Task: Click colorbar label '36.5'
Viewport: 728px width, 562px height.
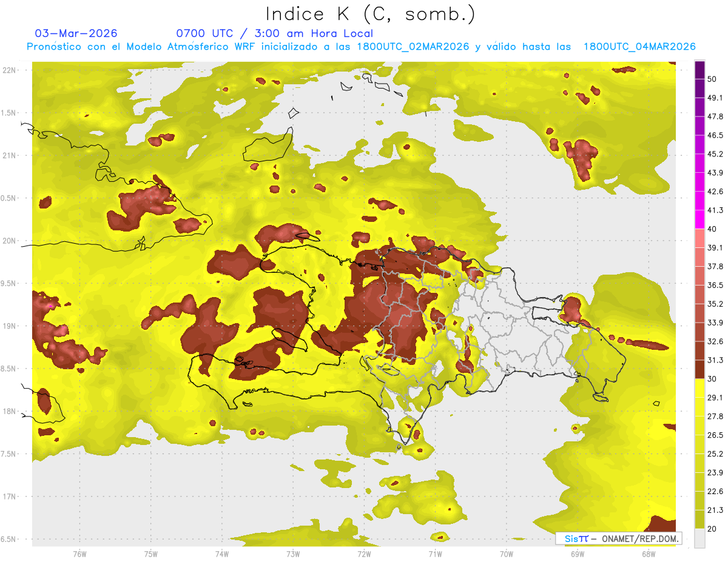Action: pyautogui.click(x=715, y=286)
